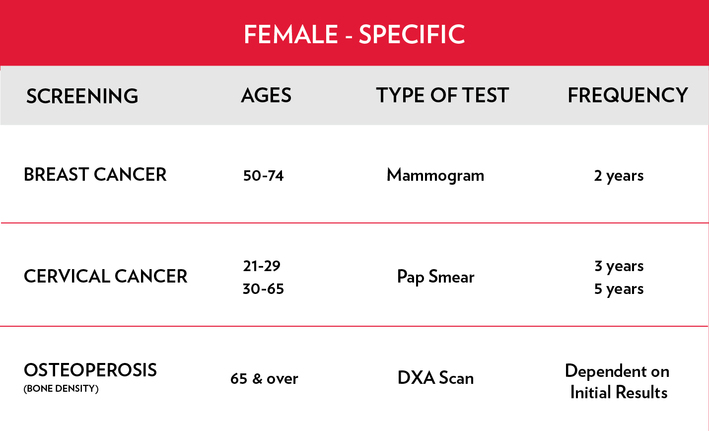Screen dimensions: 709x431
Task: Select the DXA Scan test type
Action: click(x=435, y=379)
